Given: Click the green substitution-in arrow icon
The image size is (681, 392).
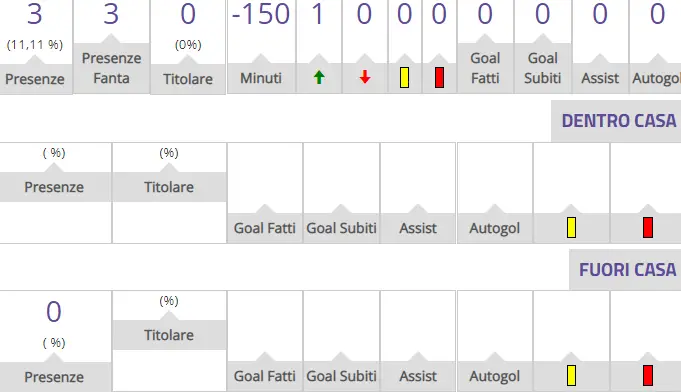Looking at the screenshot, I should [x=319, y=78].
